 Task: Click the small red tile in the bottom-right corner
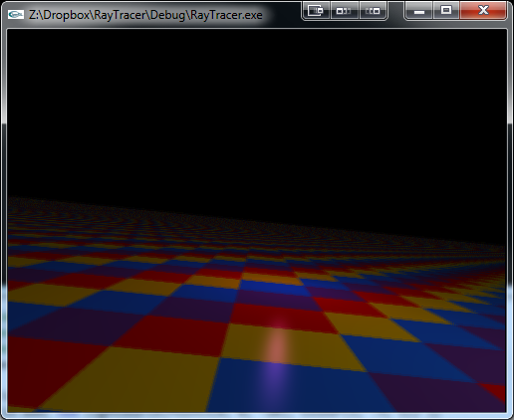(x=495, y=392)
